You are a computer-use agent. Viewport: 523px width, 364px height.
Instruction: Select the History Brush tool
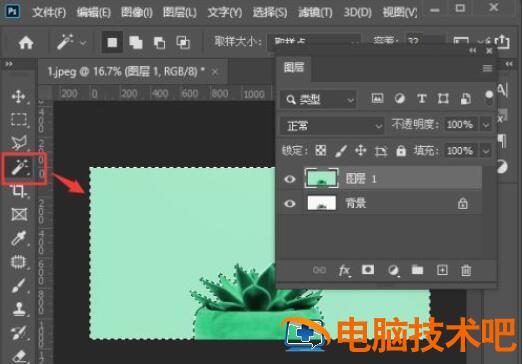click(19, 333)
